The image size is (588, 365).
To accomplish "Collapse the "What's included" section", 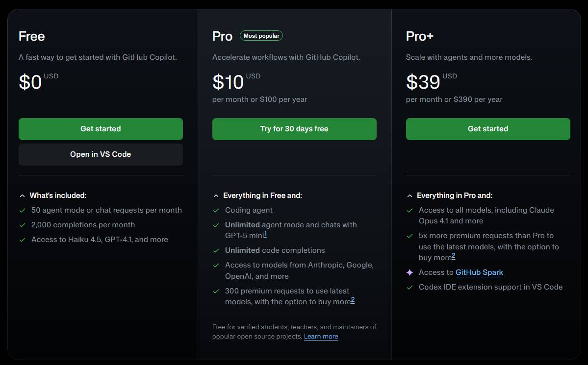I will (22, 195).
